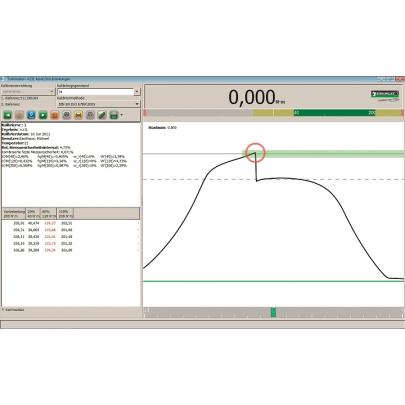Click the green print icon in toolbar
405x405 pixels.
[x=114, y=115]
